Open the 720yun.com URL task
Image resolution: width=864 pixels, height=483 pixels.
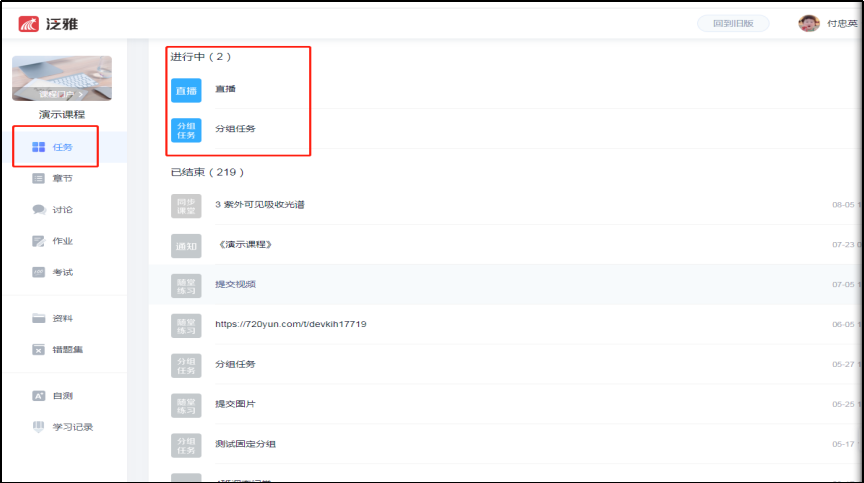290,324
